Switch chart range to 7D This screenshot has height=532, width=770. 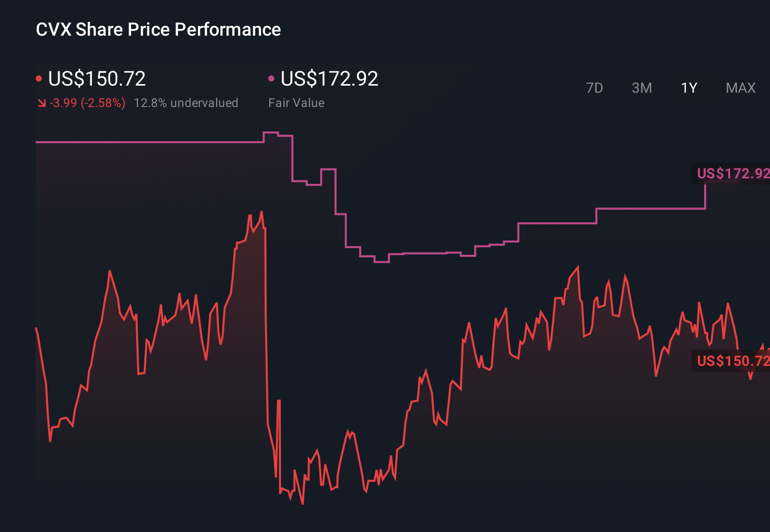pos(594,88)
